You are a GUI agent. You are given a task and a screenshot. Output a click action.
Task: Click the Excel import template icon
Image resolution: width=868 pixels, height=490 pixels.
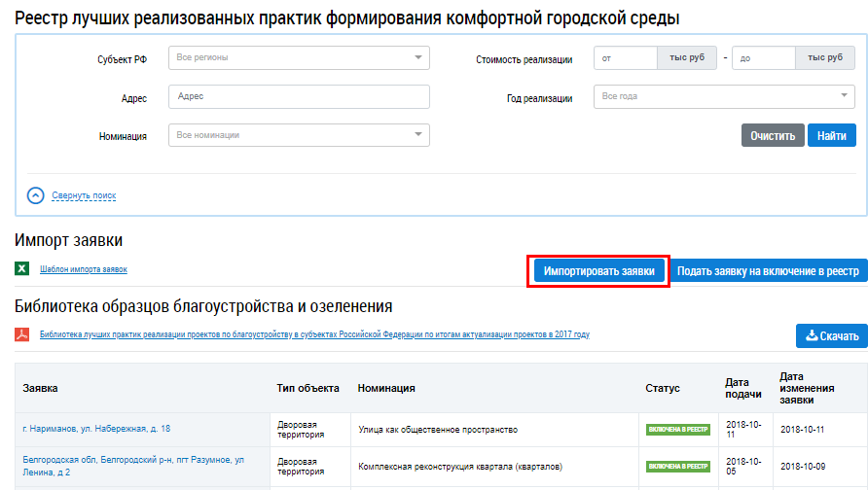tap(21, 268)
